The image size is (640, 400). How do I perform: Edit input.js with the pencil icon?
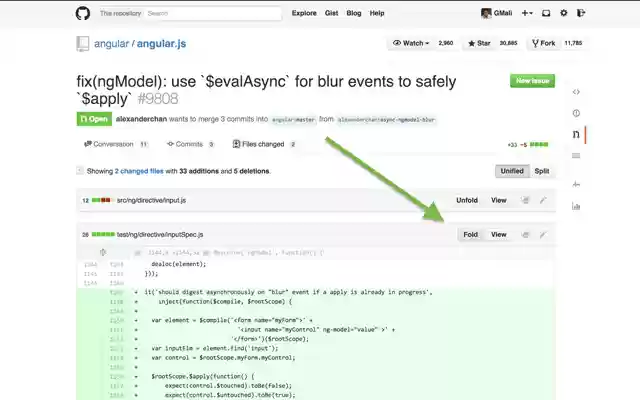[543, 200]
